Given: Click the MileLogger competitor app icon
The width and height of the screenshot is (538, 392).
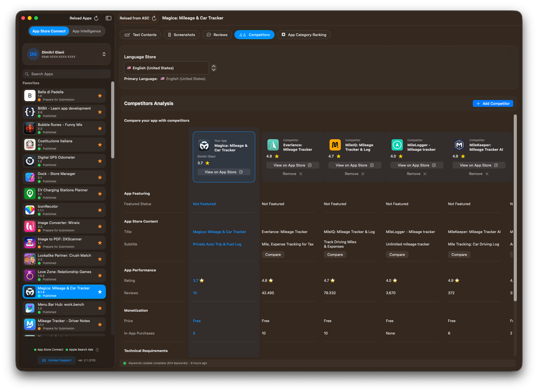Looking at the screenshot, I should (397, 145).
